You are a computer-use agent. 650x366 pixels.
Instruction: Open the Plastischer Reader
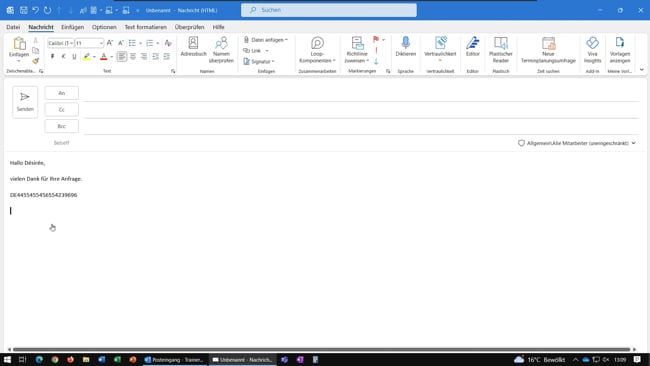pyautogui.click(x=501, y=50)
